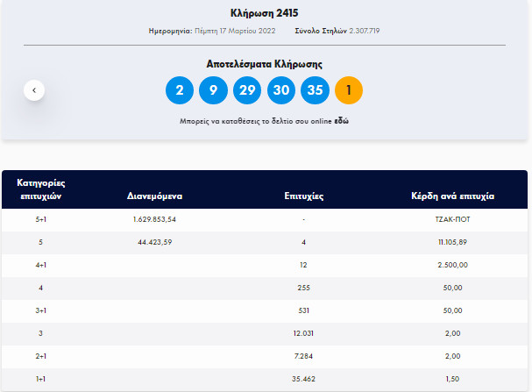The height and width of the screenshot is (392, 532).
Task: Click the 'Κλήρωση 2415' title
Action: (x=265, y=12)
